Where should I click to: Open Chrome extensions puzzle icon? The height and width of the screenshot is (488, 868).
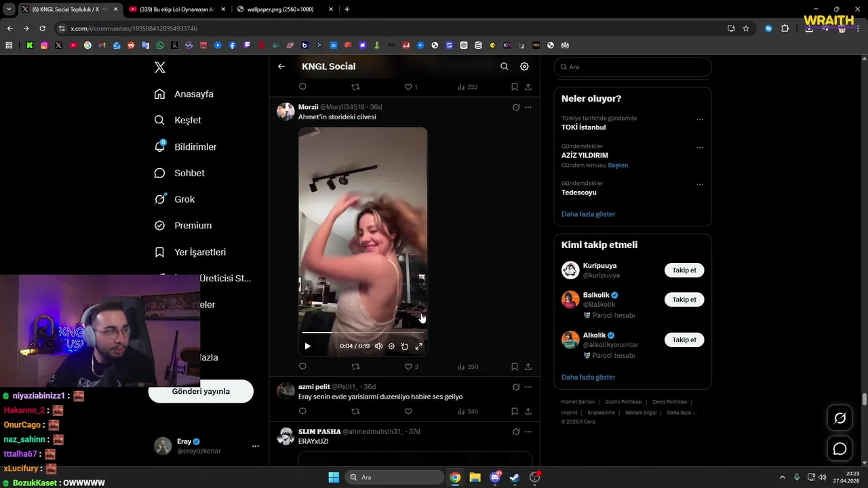785,28
